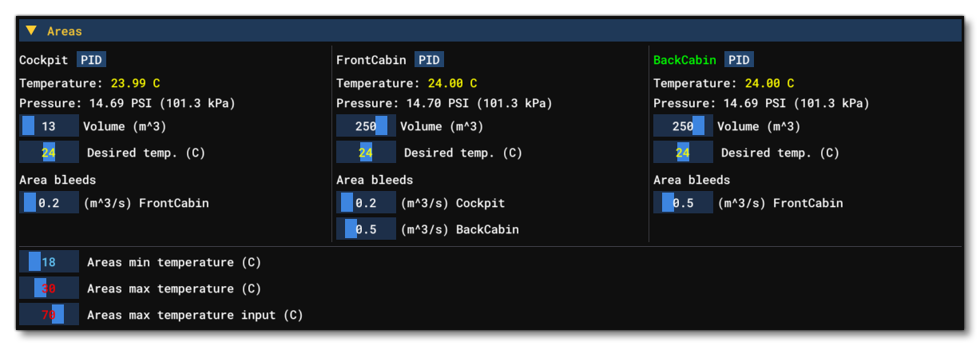The height and width of the screenshot is (346, 980).
Task: Set FrontCabin bleed to Cockpit slider
Action: point(366,203)
